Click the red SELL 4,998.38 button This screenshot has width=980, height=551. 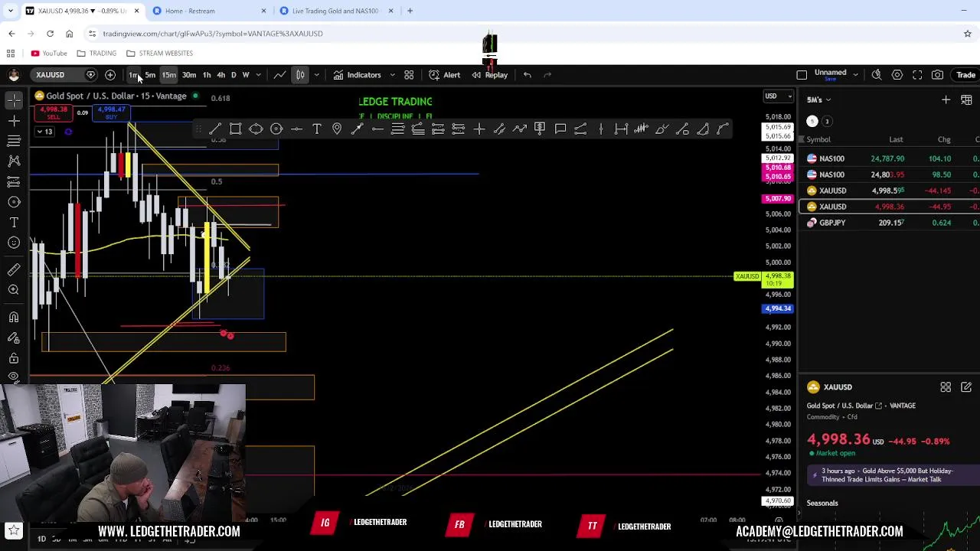(x=53, y=112)
